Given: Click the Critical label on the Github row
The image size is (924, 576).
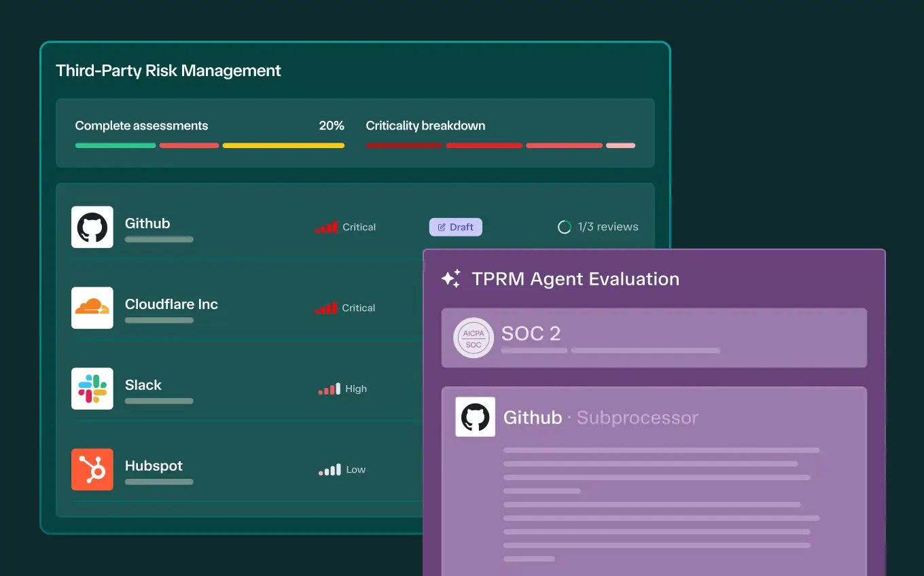Looking at the screenshot, I should coord(359,228).
